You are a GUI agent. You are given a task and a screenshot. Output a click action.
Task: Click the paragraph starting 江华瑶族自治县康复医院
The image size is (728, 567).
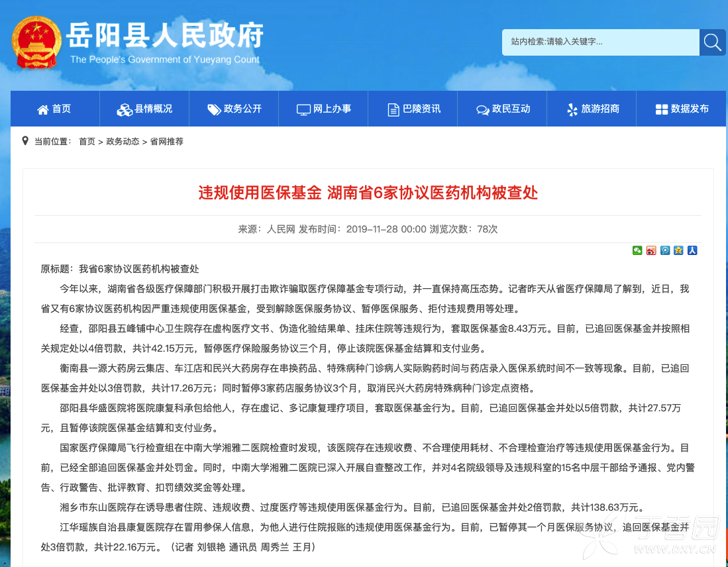pos(365,537)
